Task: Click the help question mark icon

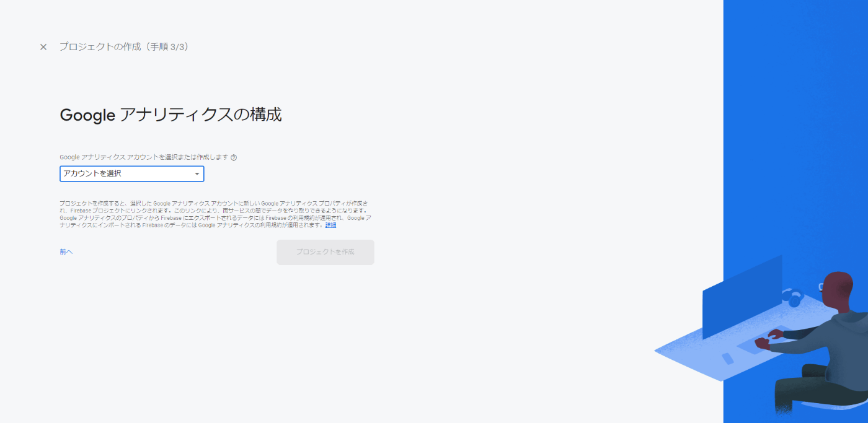Action: point(234,157)
